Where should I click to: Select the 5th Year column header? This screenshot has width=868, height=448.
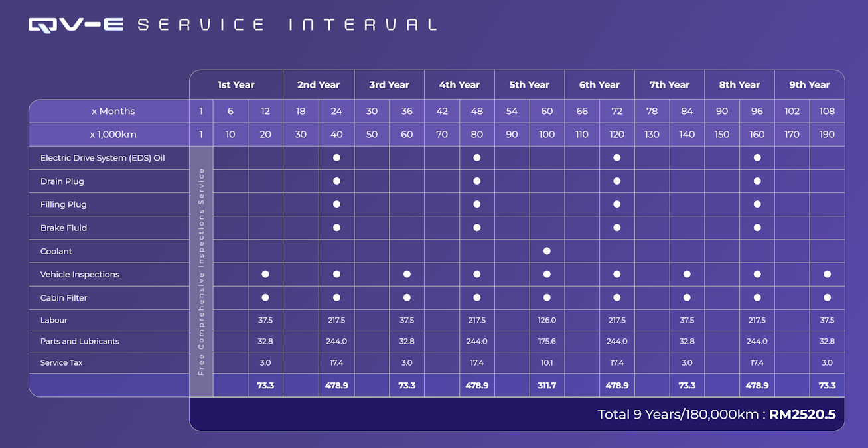(529, 85)
